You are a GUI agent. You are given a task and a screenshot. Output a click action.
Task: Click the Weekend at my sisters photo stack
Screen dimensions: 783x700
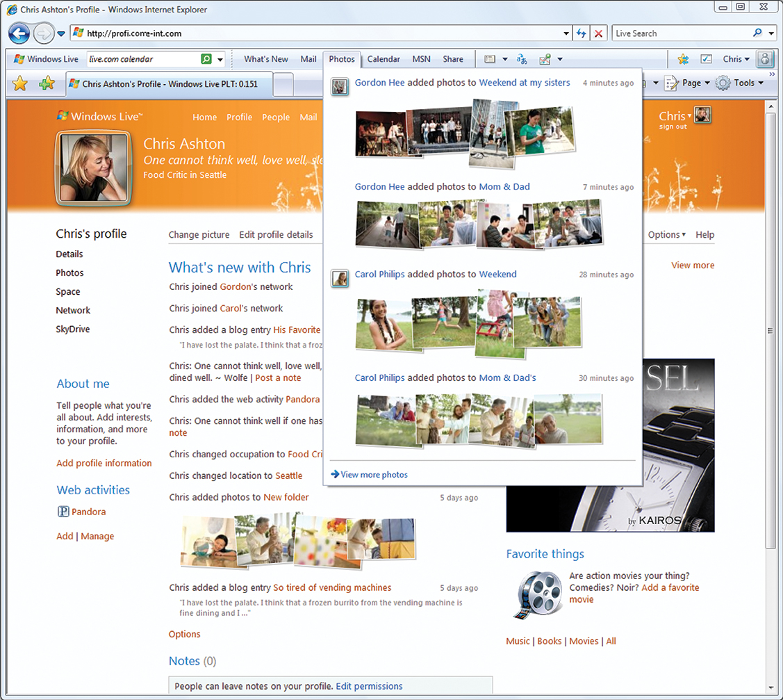coord(465,133)
